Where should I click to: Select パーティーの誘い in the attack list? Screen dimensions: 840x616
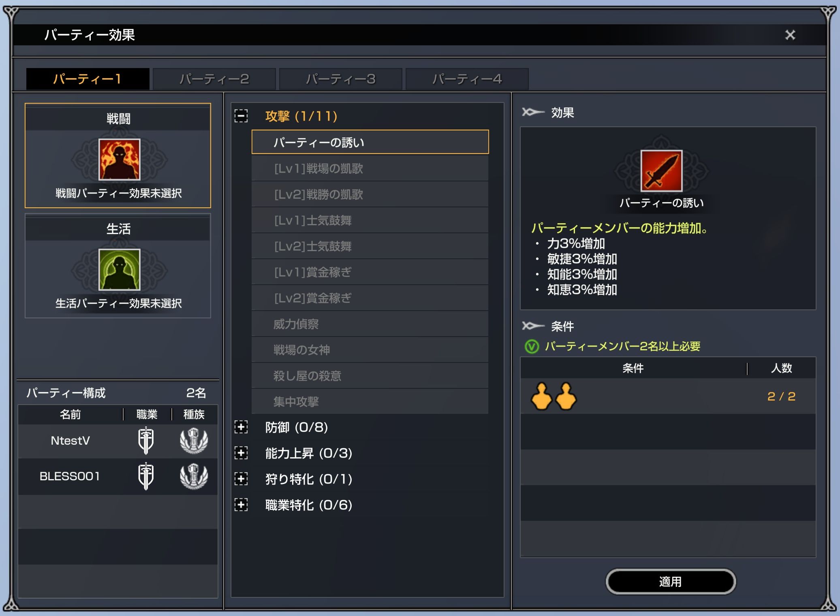click(370, 142)
